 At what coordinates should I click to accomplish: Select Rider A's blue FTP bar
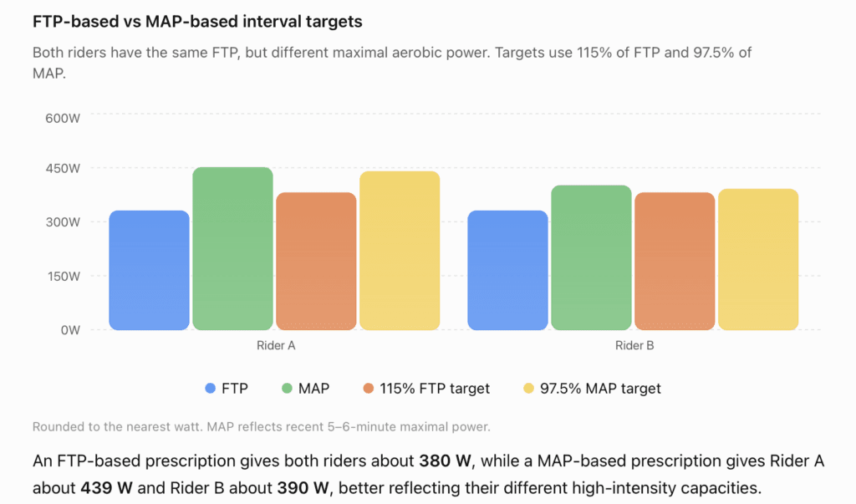pos(149,270)
